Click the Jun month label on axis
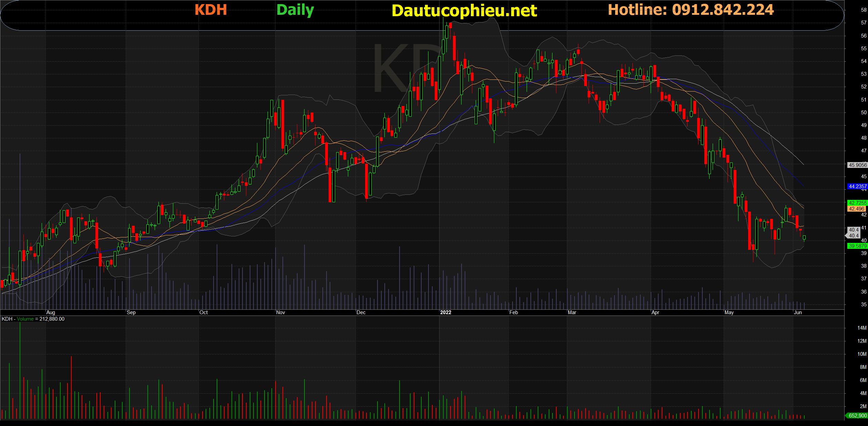Image resolution: width=868 pixels, height=426 pixels. [798, 312]
